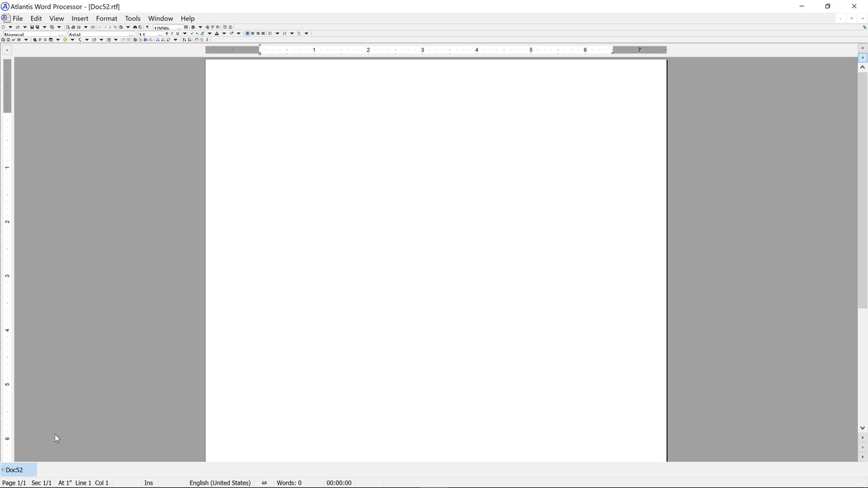Click the Cut scissors icon
Image resolution: width=868 pixels, height=488 pixels.
pos(111,27)
